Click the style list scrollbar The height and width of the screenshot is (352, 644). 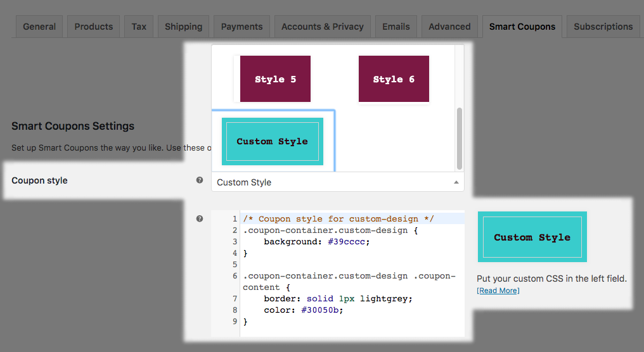tap(459, 139)
